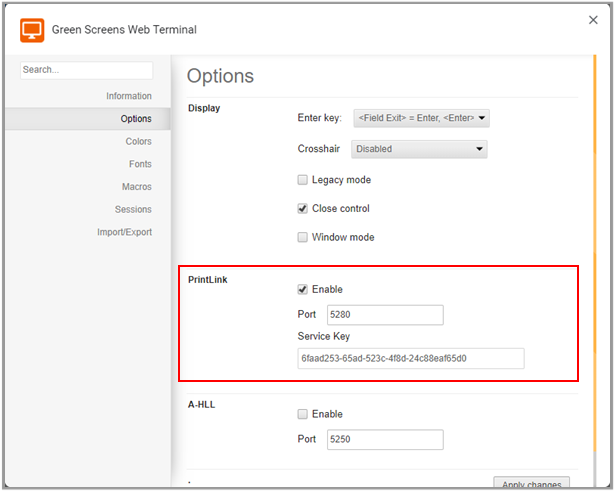
Task: Expand the Enter key dropdown
Action: point(421,118)
